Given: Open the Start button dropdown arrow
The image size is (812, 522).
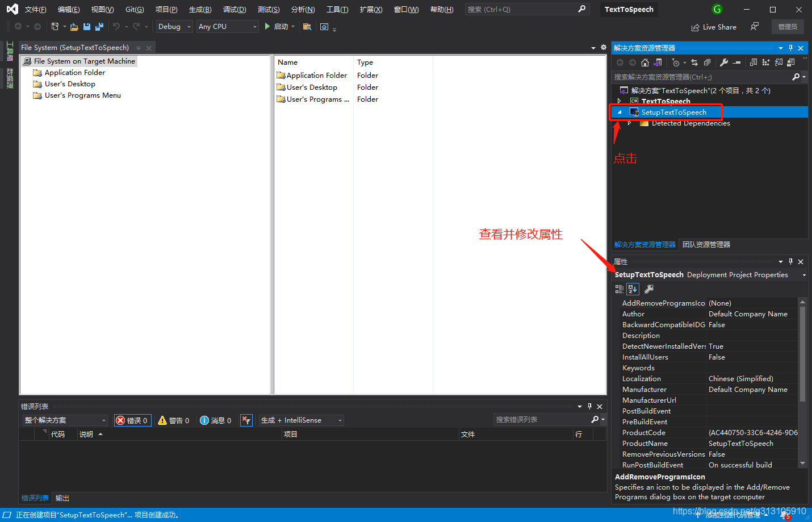Looking at the screenshot, I should pos(293,27).
